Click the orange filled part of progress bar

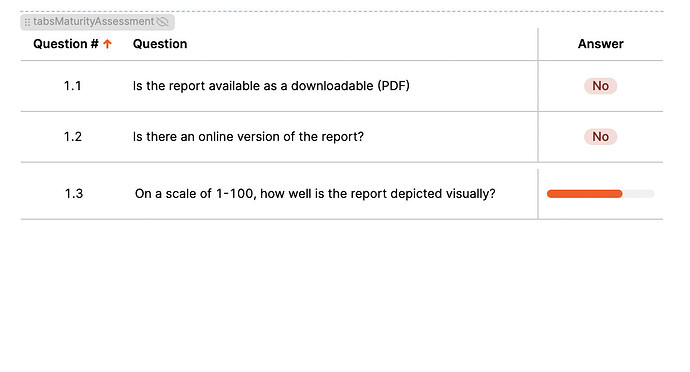coord(584,194)
